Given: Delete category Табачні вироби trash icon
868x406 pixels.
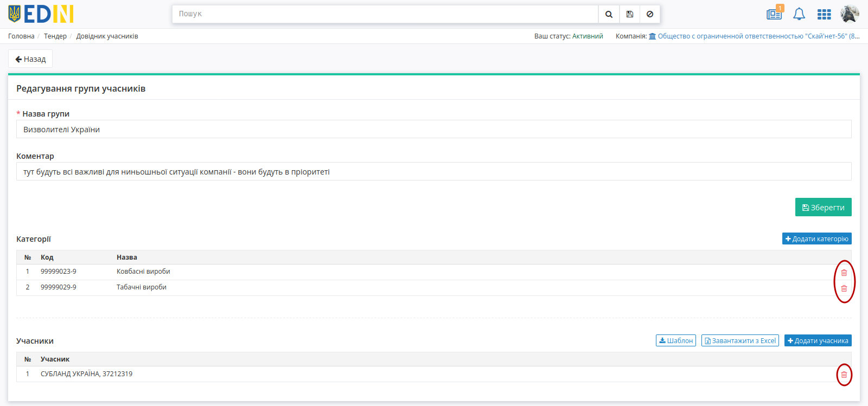Looking at the screenshot, I should coord(844,288).
